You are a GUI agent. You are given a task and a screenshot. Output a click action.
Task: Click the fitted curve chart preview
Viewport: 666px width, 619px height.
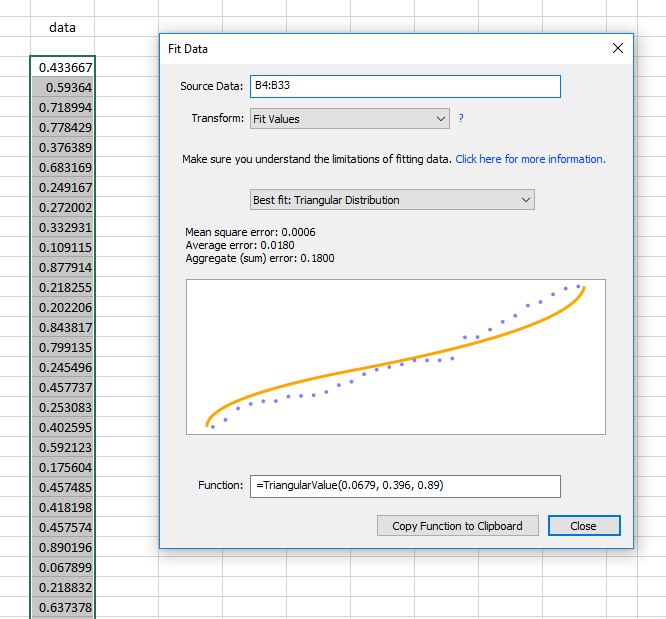click(x=395, y=357)
